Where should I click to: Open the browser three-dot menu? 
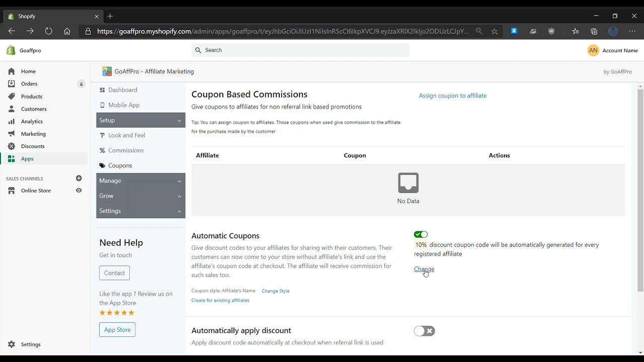[x=632, y=31]
